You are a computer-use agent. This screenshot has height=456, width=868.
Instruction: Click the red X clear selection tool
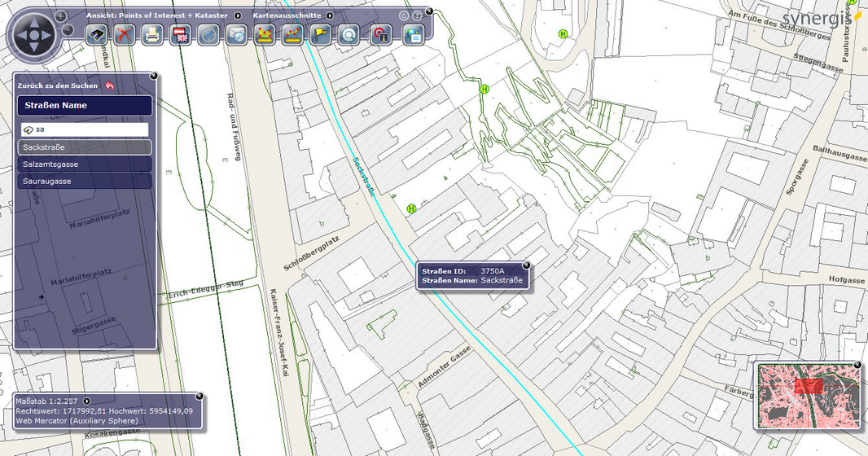(x=125, y=34)
